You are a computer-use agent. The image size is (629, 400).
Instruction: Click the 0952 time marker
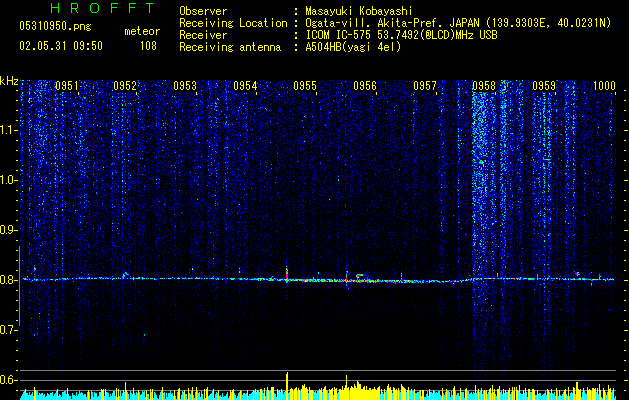(x=125, y=85)
